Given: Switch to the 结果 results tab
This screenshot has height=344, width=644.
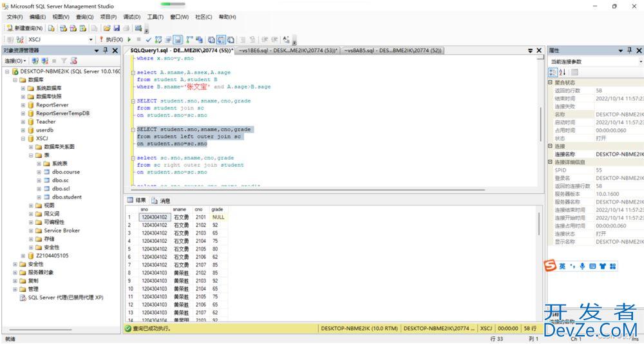Looking at the screenshot, I should (x=137, y=200).
